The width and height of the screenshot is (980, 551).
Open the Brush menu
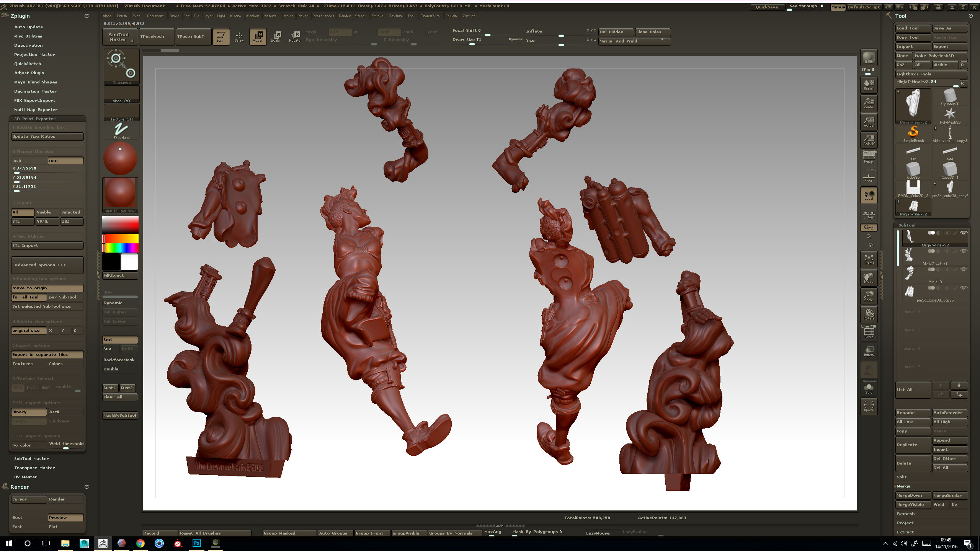pos(122,16)
